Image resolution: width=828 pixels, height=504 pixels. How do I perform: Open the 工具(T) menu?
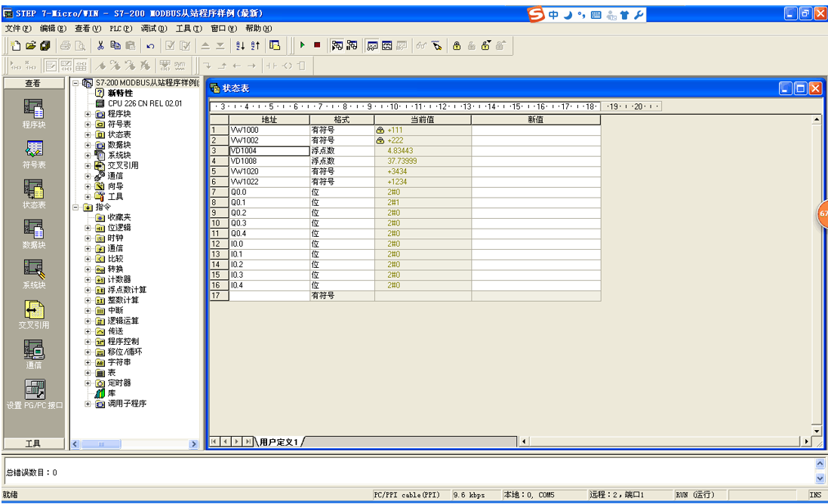[189, 29]
